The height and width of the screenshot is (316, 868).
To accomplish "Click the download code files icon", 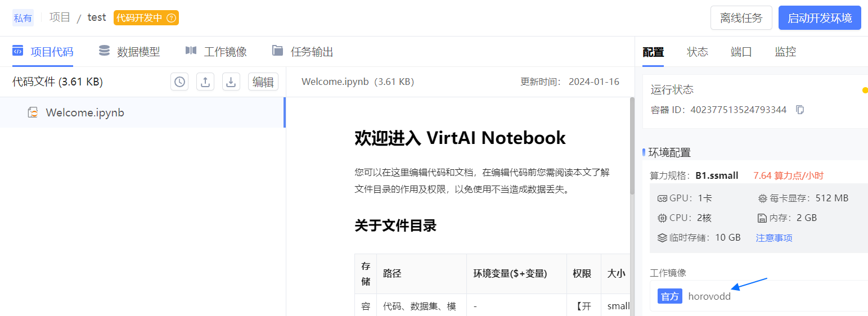I will pyautogui.click(x=231, y=82).
